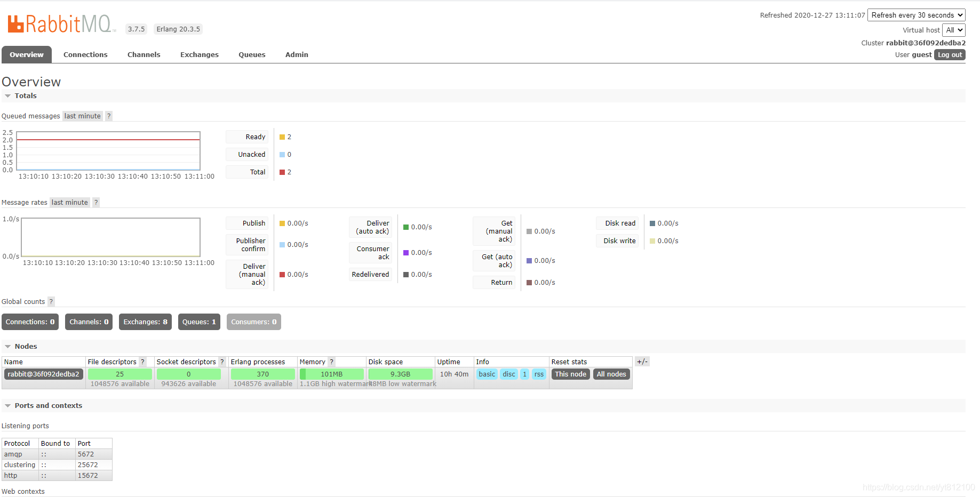
Task: Switch to the Overview tab
Action: pyautogui.click(x=27, y=54)
